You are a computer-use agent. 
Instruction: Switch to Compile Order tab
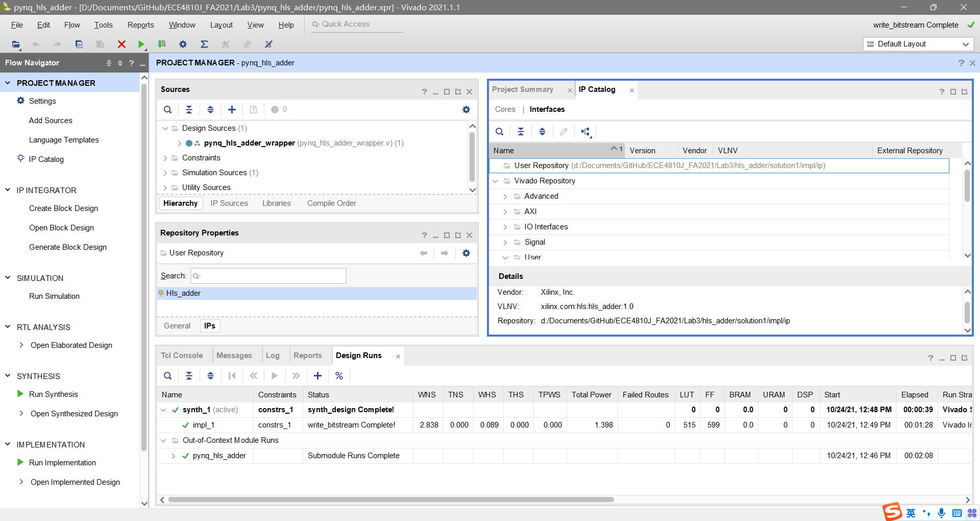[x=331, y=203]
